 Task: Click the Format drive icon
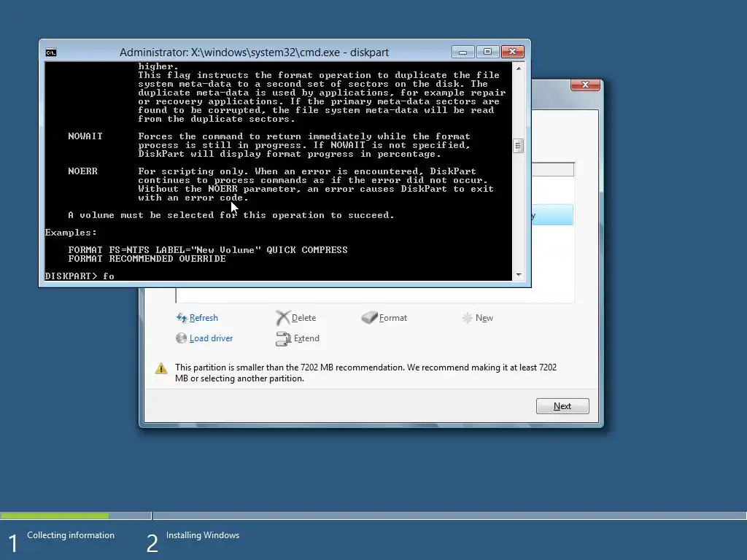tap(369, 318)
